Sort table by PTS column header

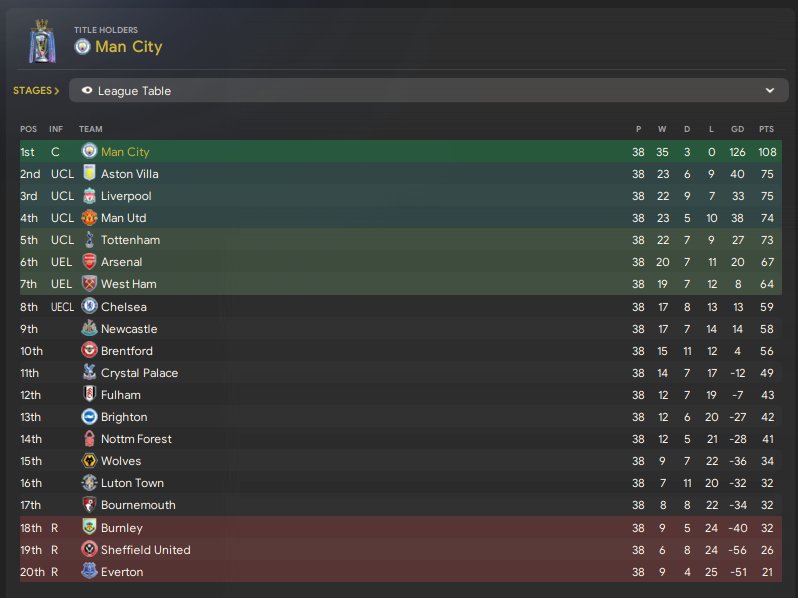766,129
